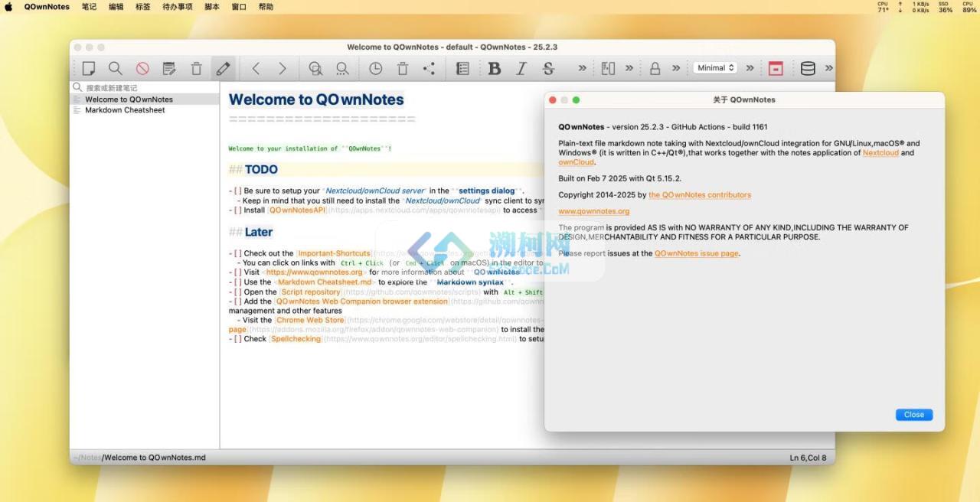
Task: Click the SSD 36% menu bar indicator
Action: [946, 7]
